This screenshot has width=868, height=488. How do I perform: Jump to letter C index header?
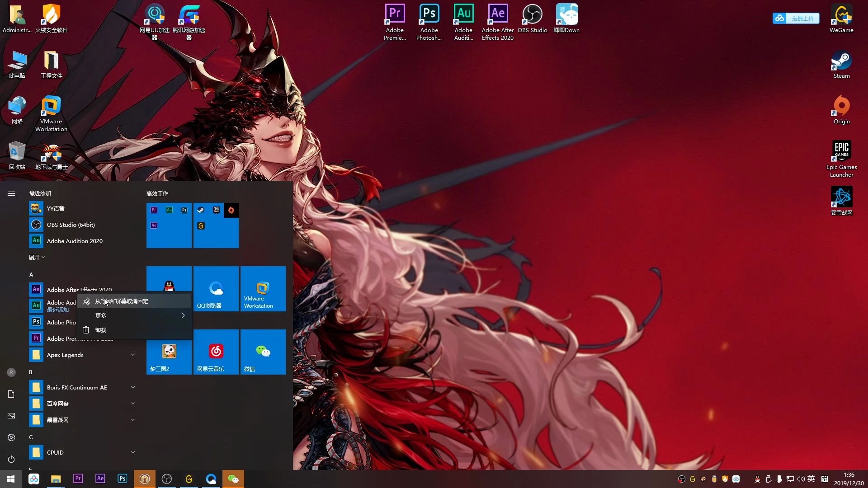point(31,437)
